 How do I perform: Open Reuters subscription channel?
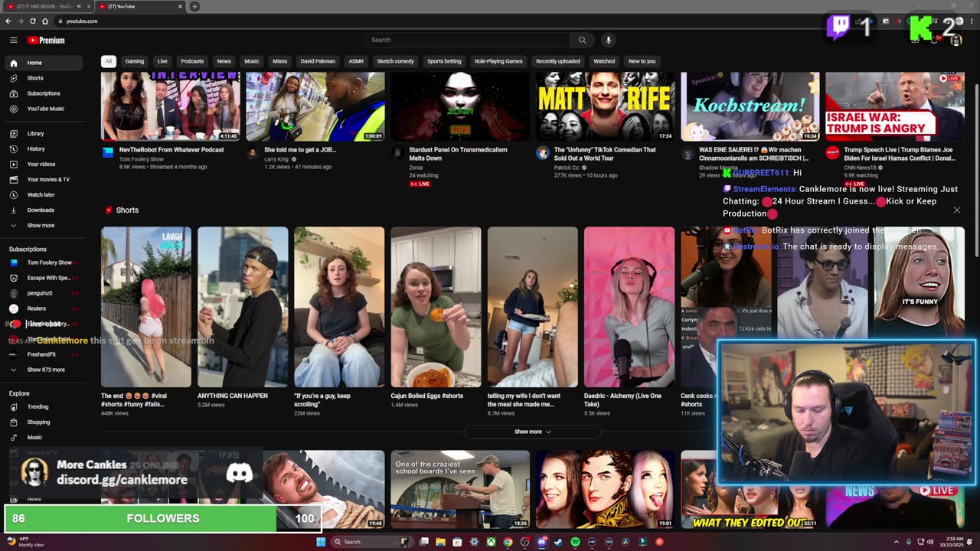coord(43,308)
